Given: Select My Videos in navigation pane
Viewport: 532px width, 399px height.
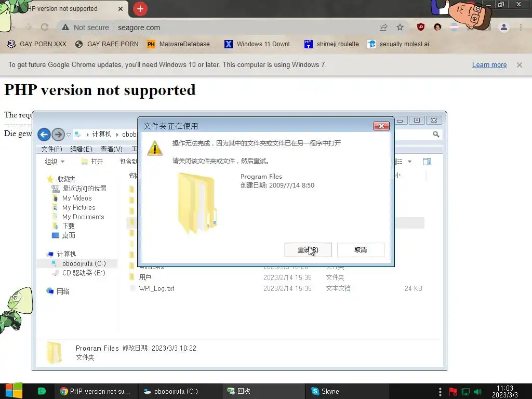Looking at the screenshot, I should tap(72, 198).
